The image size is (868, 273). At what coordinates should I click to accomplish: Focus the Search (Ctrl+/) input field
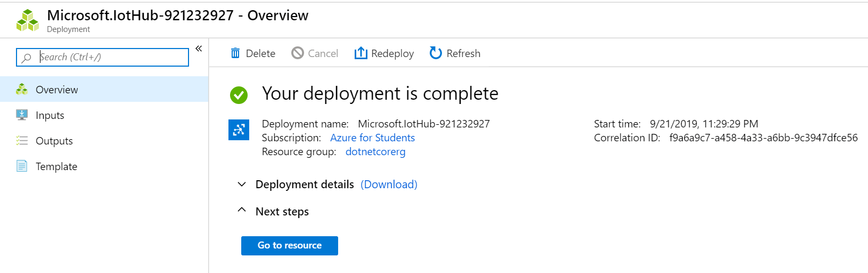tap(103, 58)
